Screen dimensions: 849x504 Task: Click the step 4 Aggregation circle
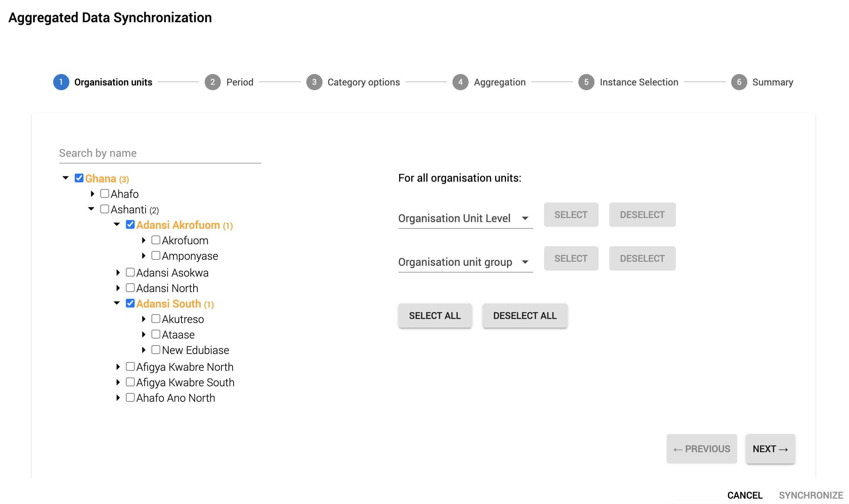460,82
